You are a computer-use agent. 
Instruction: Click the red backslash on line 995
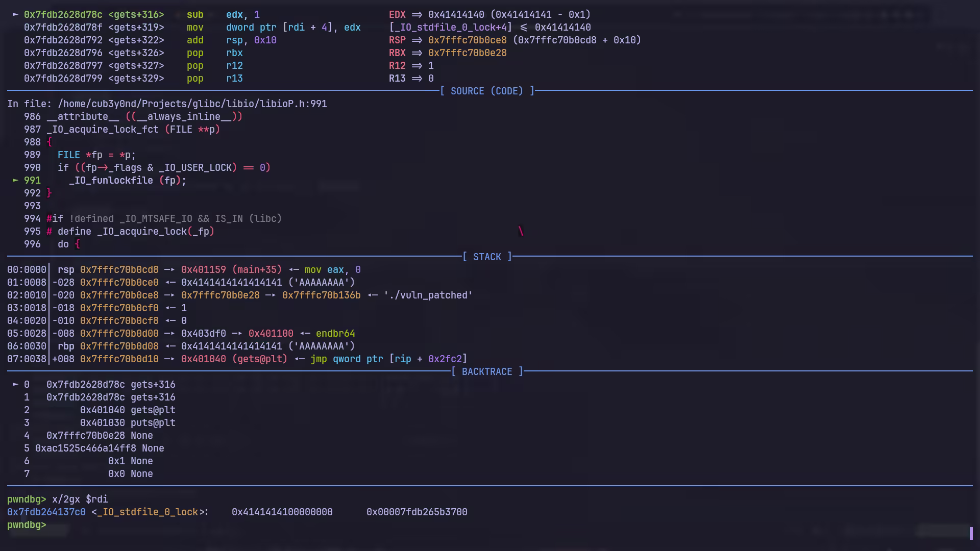pyautogui.click(x=521, y=232)
